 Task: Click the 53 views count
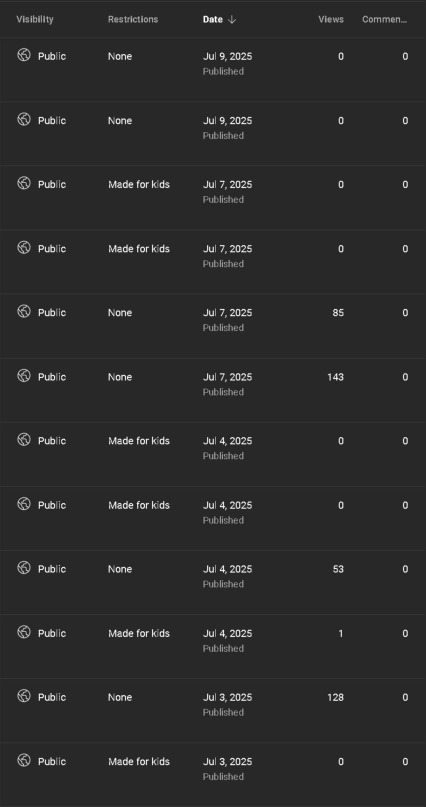(x=338, y=569)
